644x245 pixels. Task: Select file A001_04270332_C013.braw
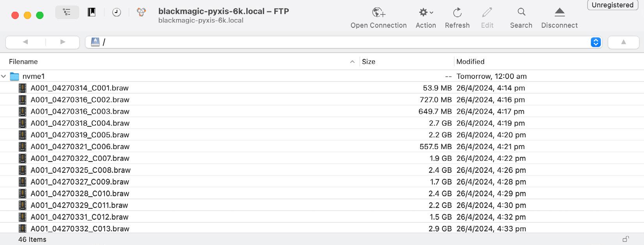(80, 229)
